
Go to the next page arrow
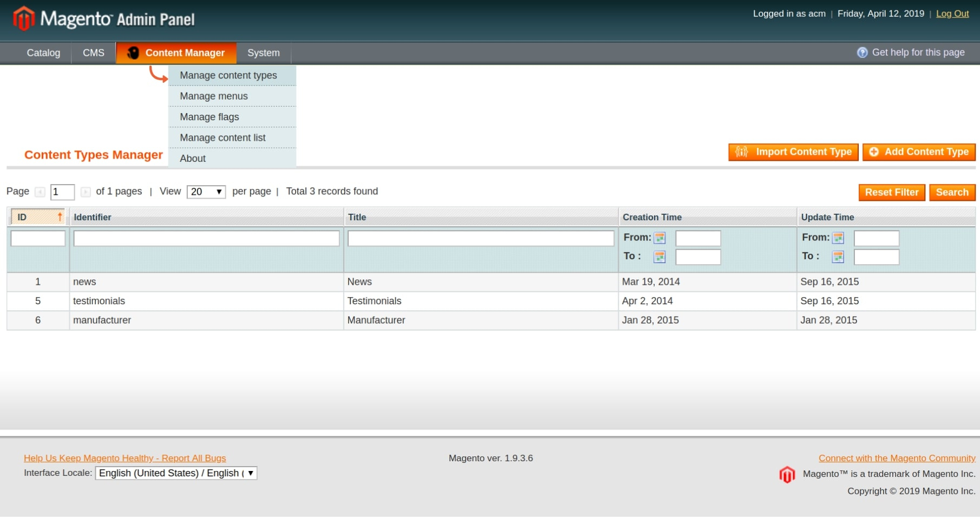click(86, 192)
